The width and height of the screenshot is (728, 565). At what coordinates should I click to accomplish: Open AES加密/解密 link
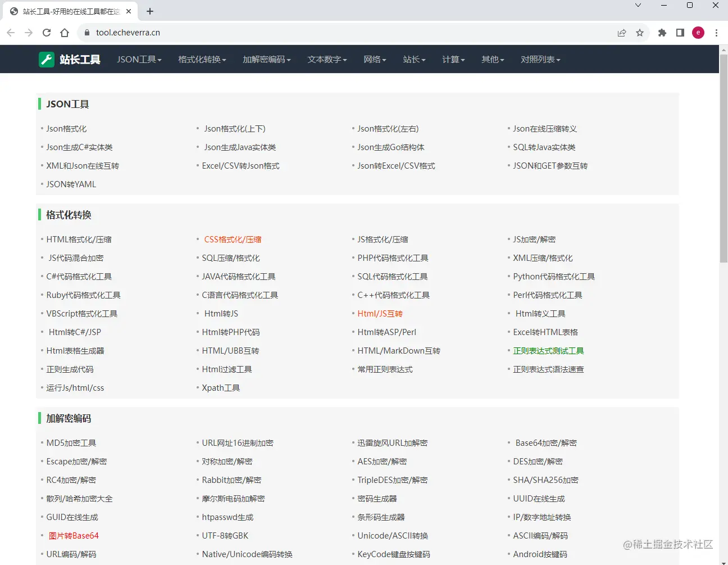tap(382, 462)
